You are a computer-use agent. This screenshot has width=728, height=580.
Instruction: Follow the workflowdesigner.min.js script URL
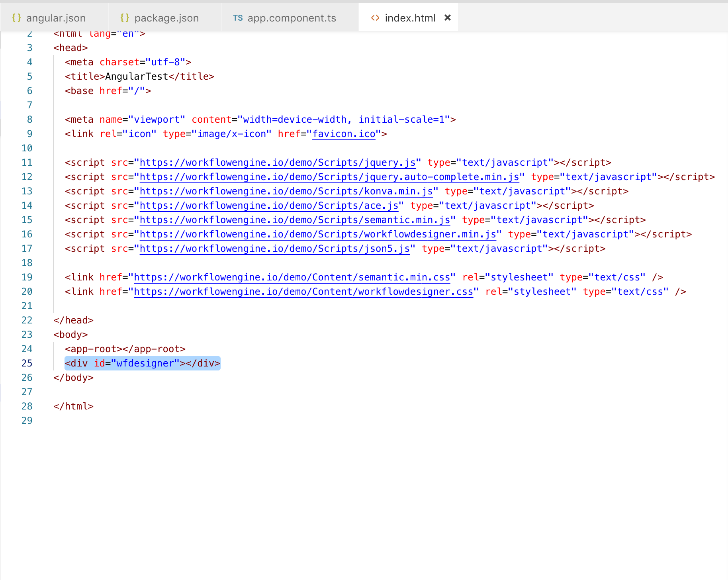tap(318, 234)
